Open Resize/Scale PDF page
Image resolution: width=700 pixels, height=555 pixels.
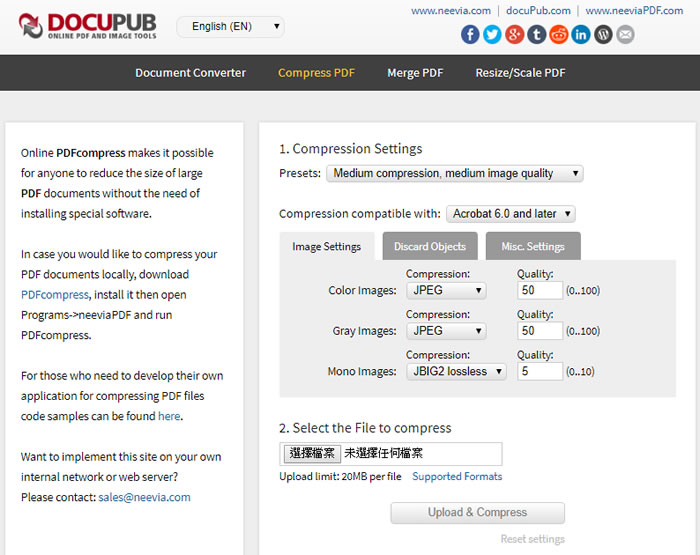point(521,73)
